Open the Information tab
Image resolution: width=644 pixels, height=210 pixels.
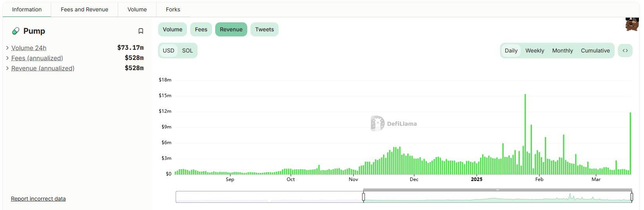coord(27,9)
